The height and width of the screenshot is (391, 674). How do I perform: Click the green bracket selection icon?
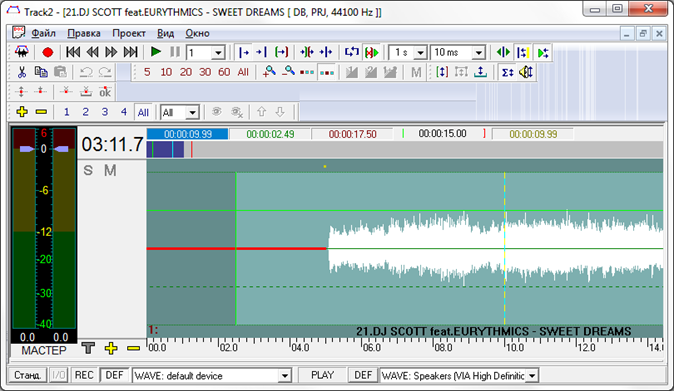[282, 52]
